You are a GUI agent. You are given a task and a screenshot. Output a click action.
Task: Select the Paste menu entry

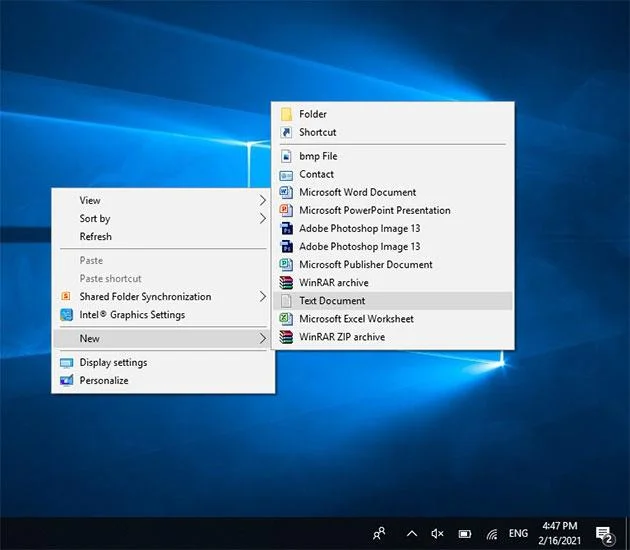pyautogui.click(x=163, y=260)
